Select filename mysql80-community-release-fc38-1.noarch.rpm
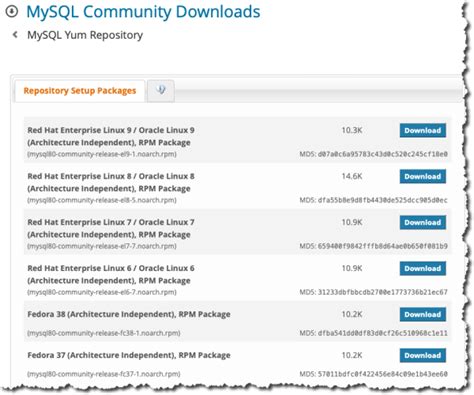474x395 pixels. pos(104,333)
